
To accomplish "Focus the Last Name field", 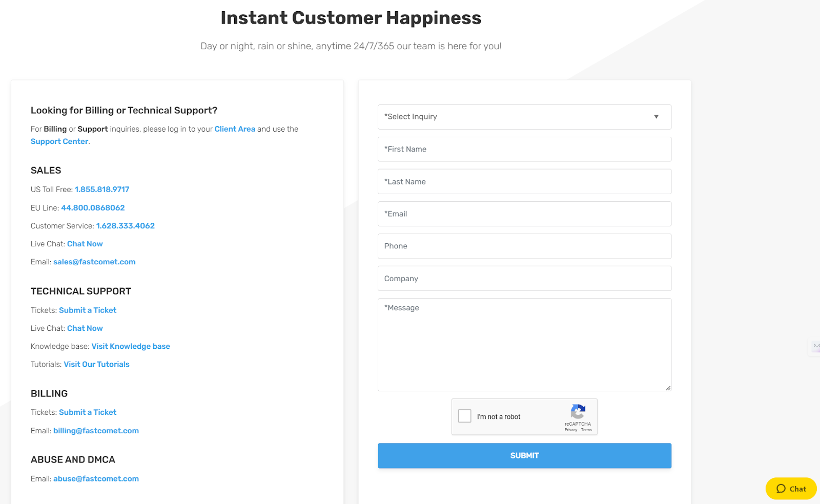I will click(x=524, y=181).
